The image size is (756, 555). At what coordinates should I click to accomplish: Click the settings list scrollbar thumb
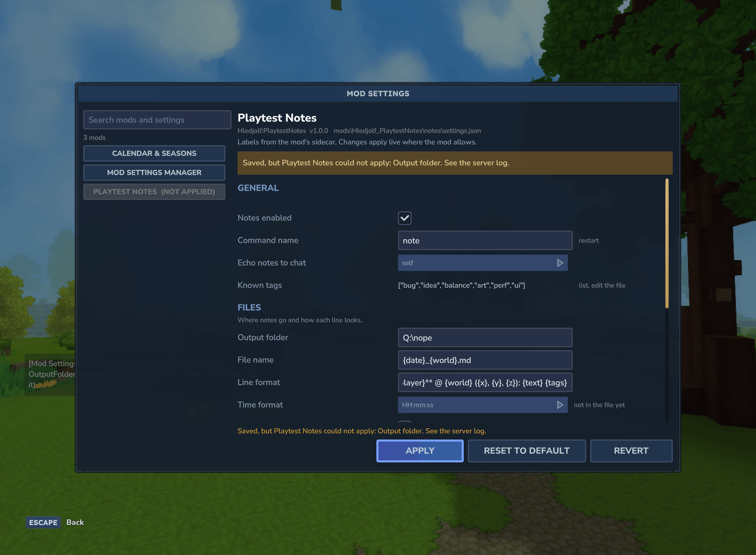click(667, 243)
